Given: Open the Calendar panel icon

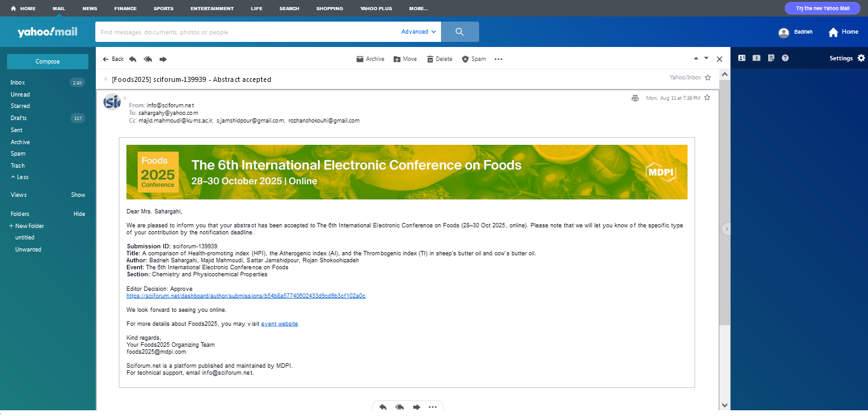Looking at the screenshot, I should coord(756,58).
